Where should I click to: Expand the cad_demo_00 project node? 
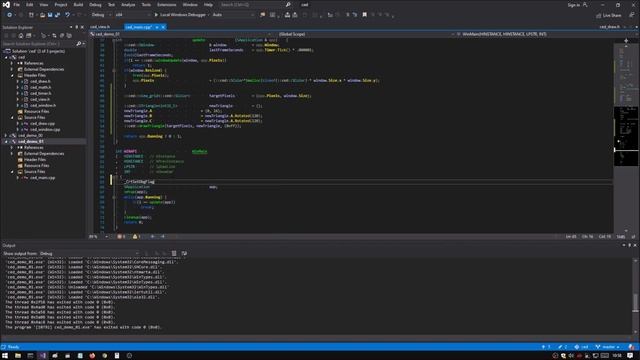coord(6,136)
